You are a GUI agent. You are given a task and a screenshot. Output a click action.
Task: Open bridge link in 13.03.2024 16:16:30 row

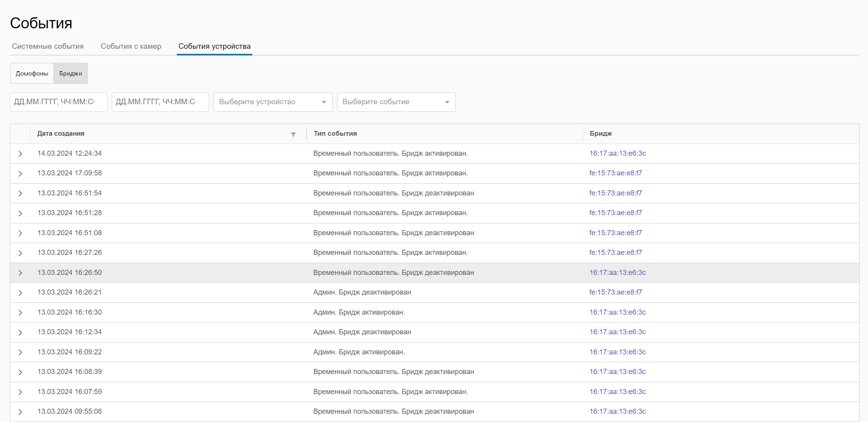[617, 312]
